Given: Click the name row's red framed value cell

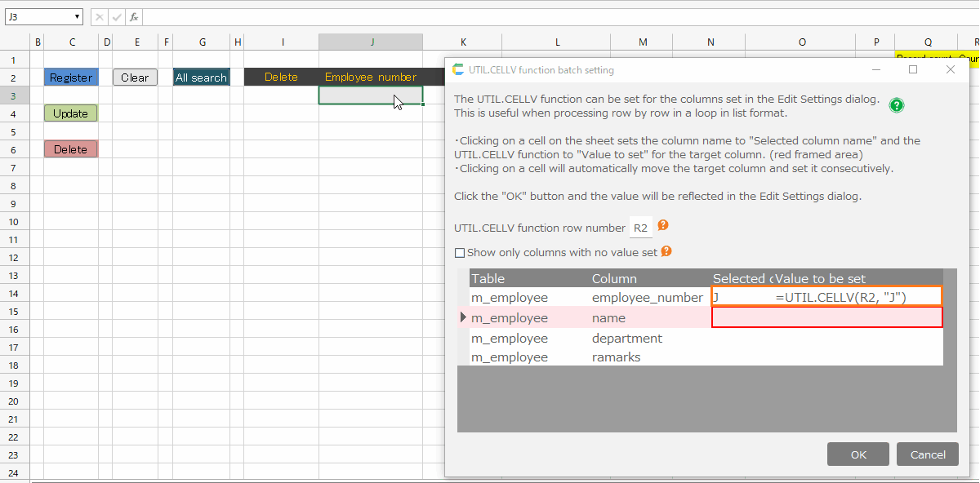Looking at the screenshot, I should pyautogui.click(x=827, y=317).
